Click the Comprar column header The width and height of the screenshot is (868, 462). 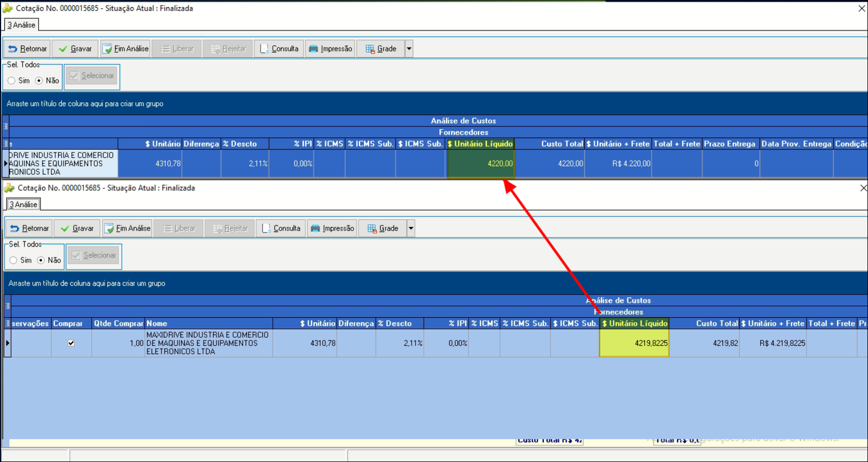click(x=71, y=323)
